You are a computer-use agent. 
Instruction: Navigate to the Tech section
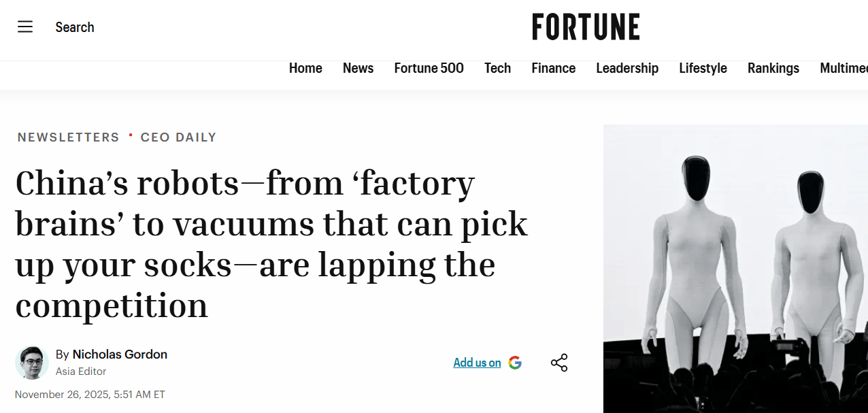click(x=497, y=68)
